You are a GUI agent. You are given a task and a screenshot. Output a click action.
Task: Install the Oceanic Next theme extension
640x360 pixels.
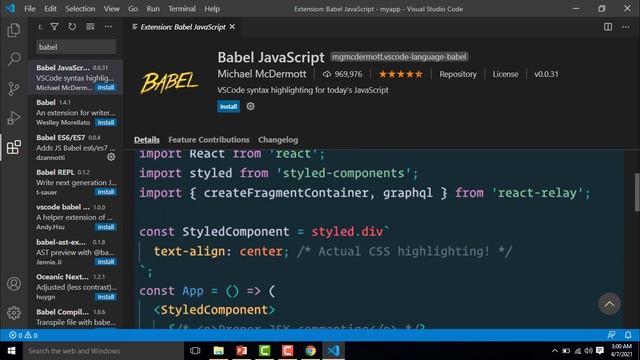[106, 297]
